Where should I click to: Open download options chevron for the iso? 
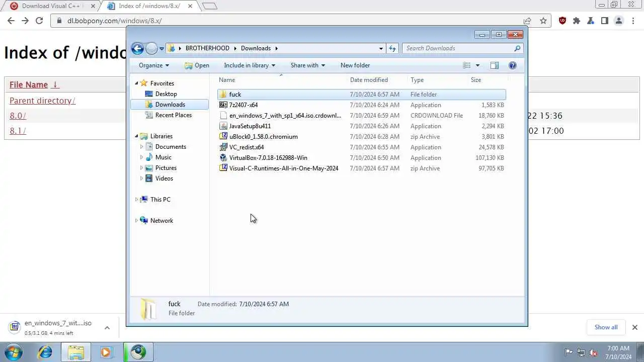pos(107,328)
